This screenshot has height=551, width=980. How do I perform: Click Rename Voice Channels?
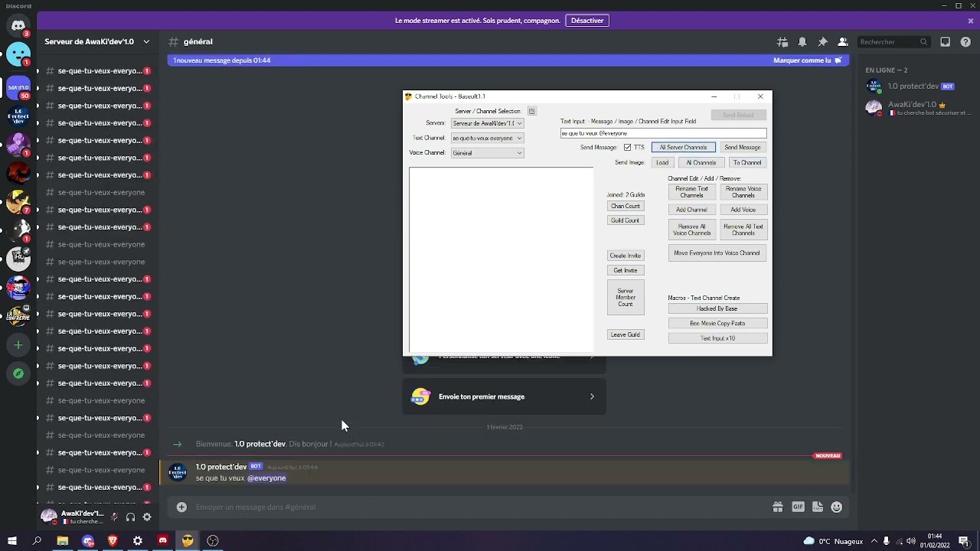(x=743, y=191)
